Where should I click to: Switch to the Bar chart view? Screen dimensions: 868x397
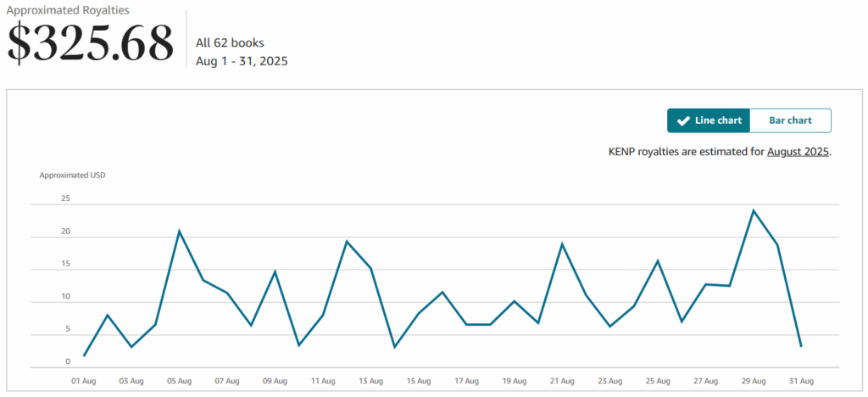click(x=790, y=120)
